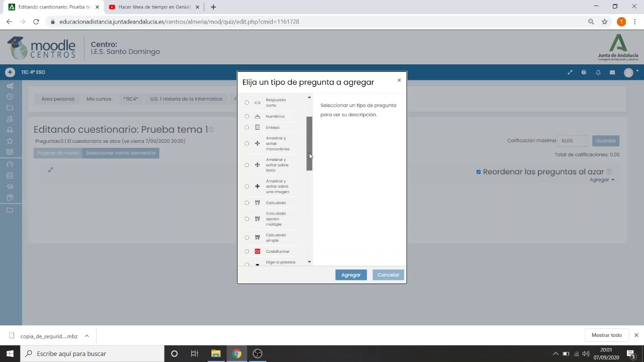
Task: Toggle Reordenar las preguntas al azar checkbox
Action: tap(478, 172)
